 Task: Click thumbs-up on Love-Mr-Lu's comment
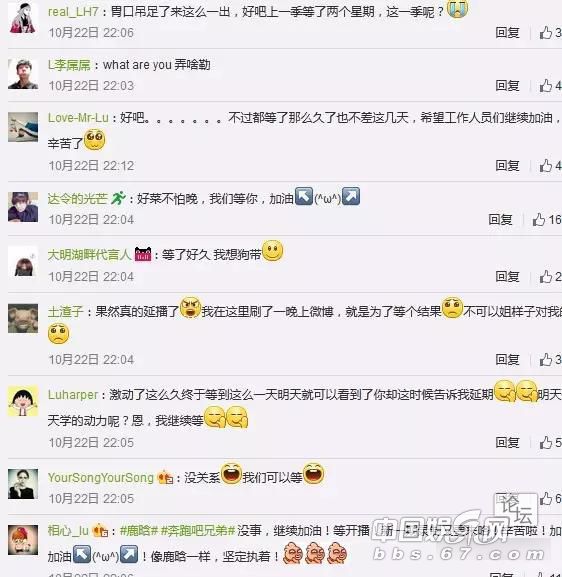pyautogui.click(x=551, y=166)
